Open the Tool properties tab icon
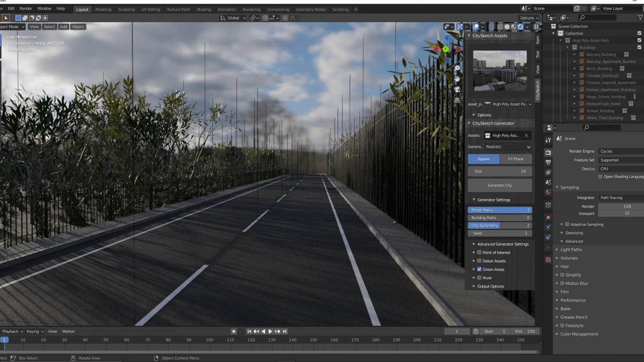Screen dimensions: 644x362 [548, 140]
